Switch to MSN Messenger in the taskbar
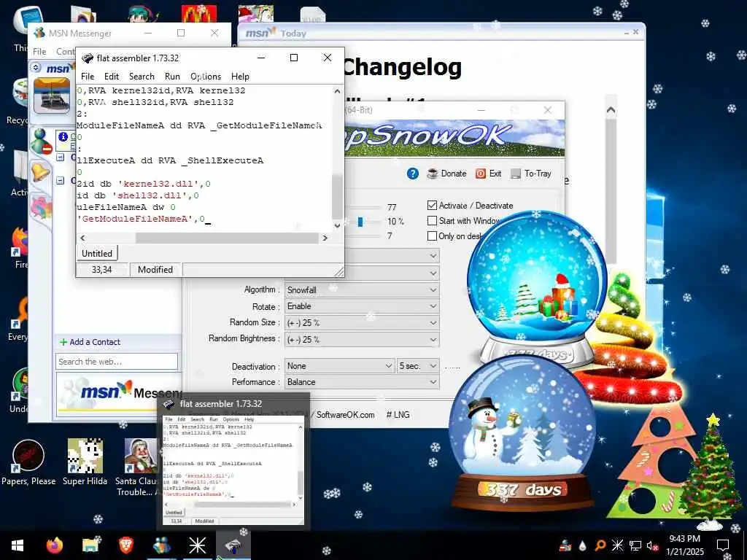Screen dimensions: 747x560 pyautogui.click(x=161, y=545)
